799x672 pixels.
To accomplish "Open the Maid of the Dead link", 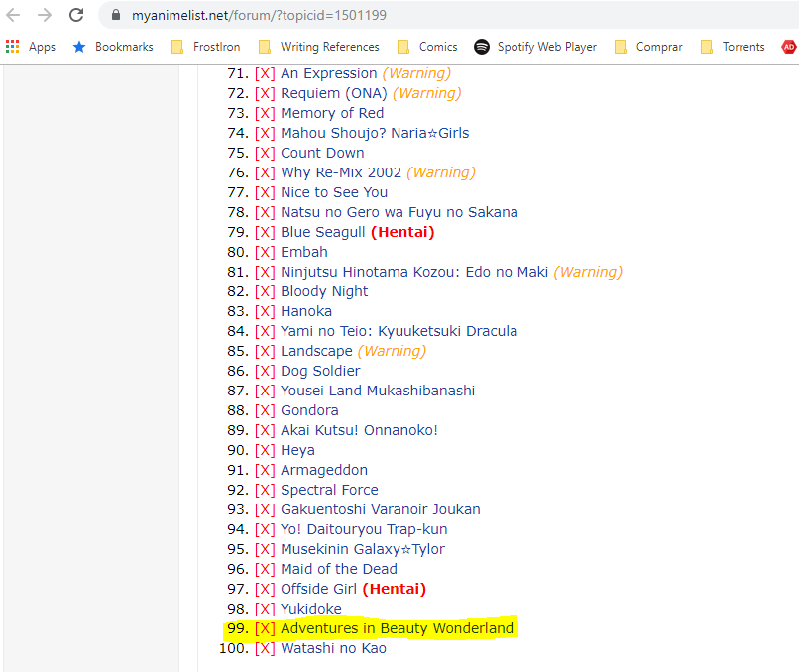I will tap(339, 569).
